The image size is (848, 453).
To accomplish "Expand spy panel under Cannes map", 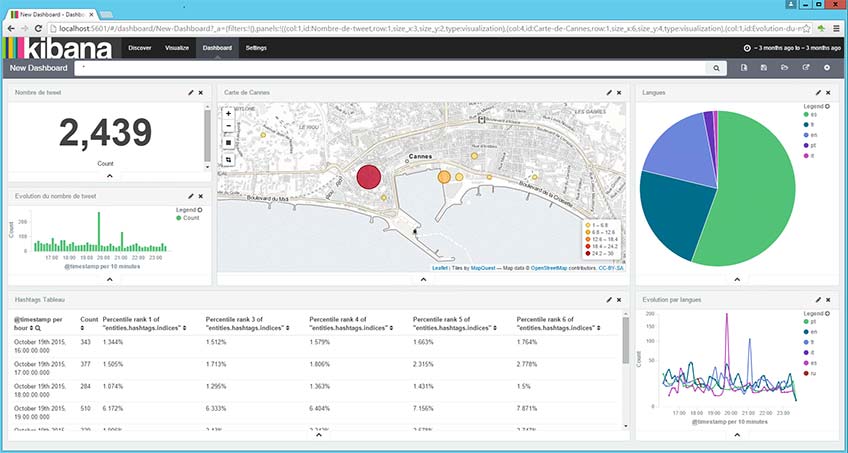I will (423, 279).
